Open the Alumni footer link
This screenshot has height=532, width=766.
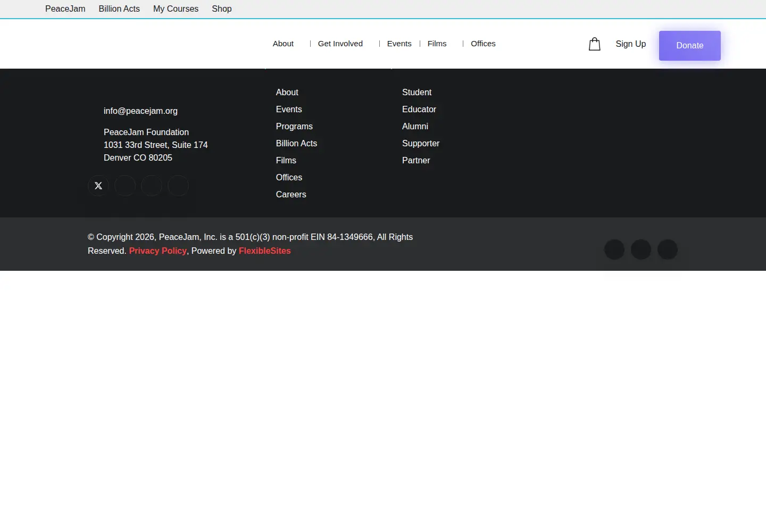(x=415, y=127)
